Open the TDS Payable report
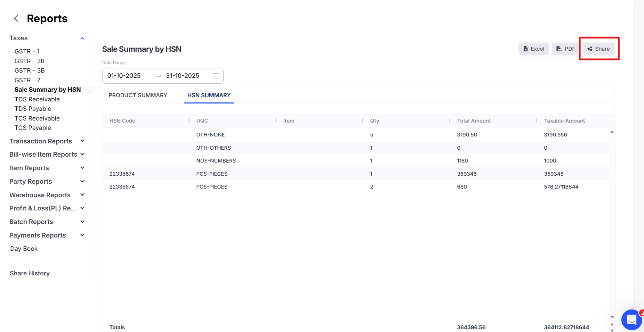Image resolution: width=644 pixels, height=332 pixels. click(33, 109)
